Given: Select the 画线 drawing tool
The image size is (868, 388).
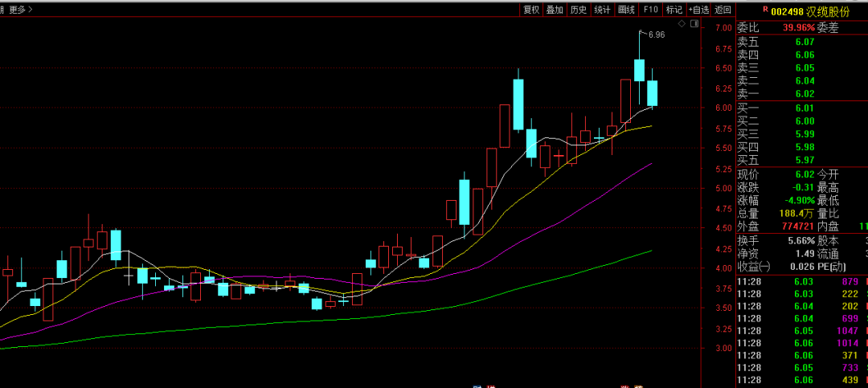Looking at the screenshot, I should tap(626, 10).
